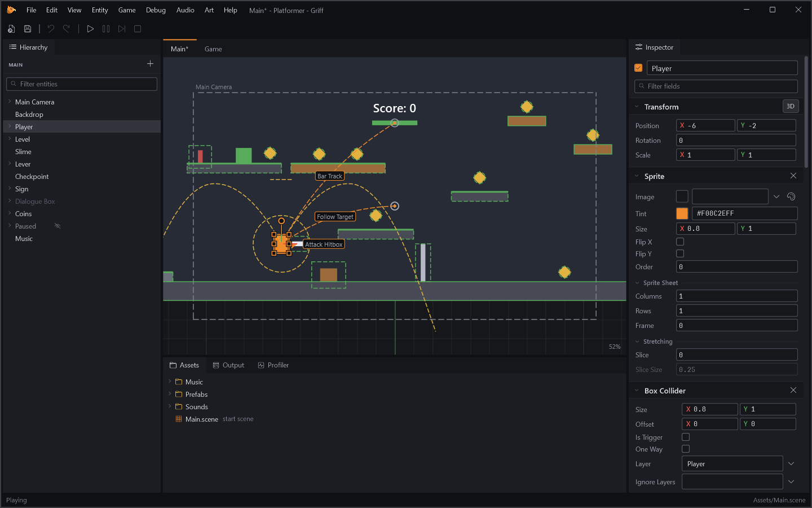The width and height of the screenshot is (812, 508).
Task: Expand the Prefabs folder in Assets
Action: coord(170,394)
